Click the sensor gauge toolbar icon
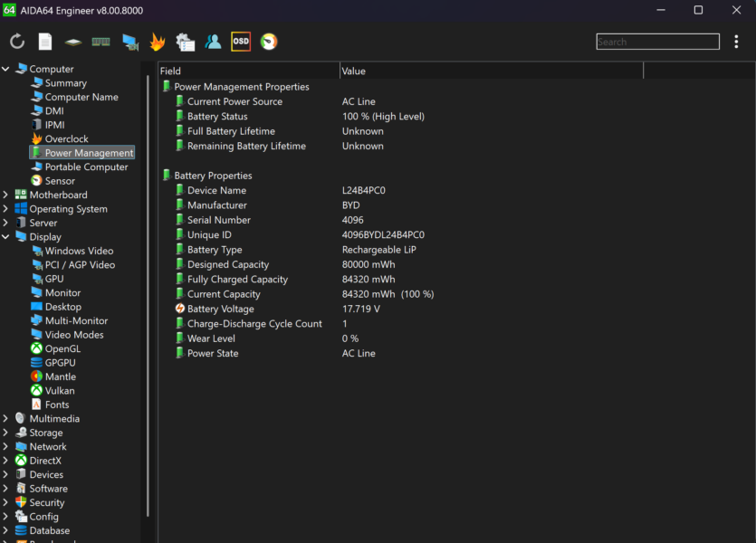This screenshot has height=543, width=756. coord(269,42)
